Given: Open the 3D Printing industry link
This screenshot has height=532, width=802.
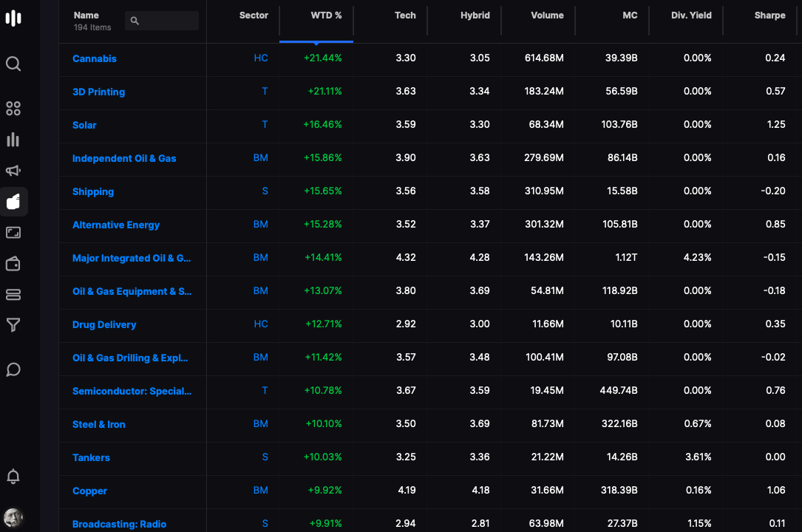Looking at the screenshot, I should point(99,92).
